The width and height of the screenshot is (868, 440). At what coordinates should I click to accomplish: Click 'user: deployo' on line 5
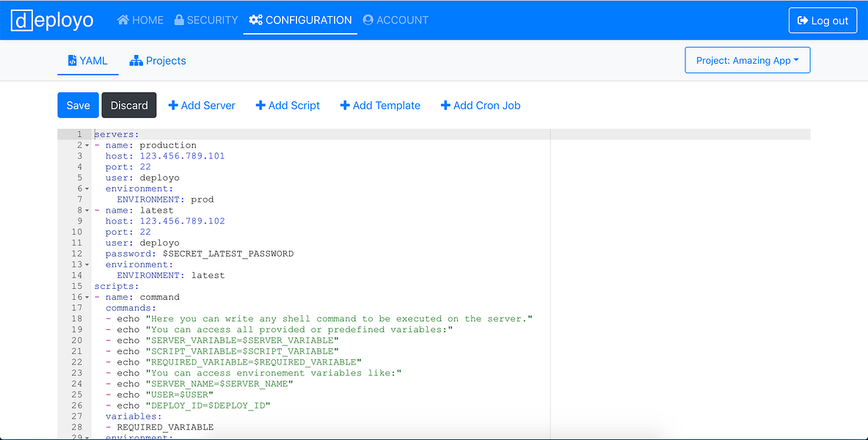[143, 177]
